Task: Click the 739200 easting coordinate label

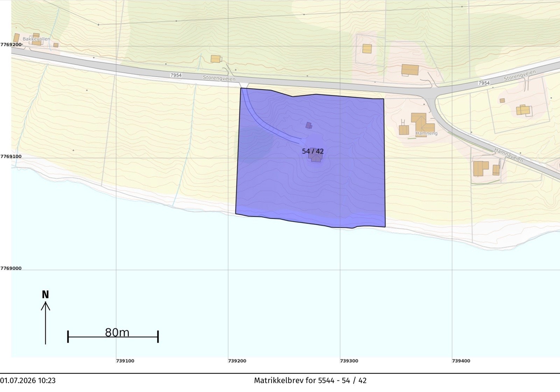Action: (237, 361)
